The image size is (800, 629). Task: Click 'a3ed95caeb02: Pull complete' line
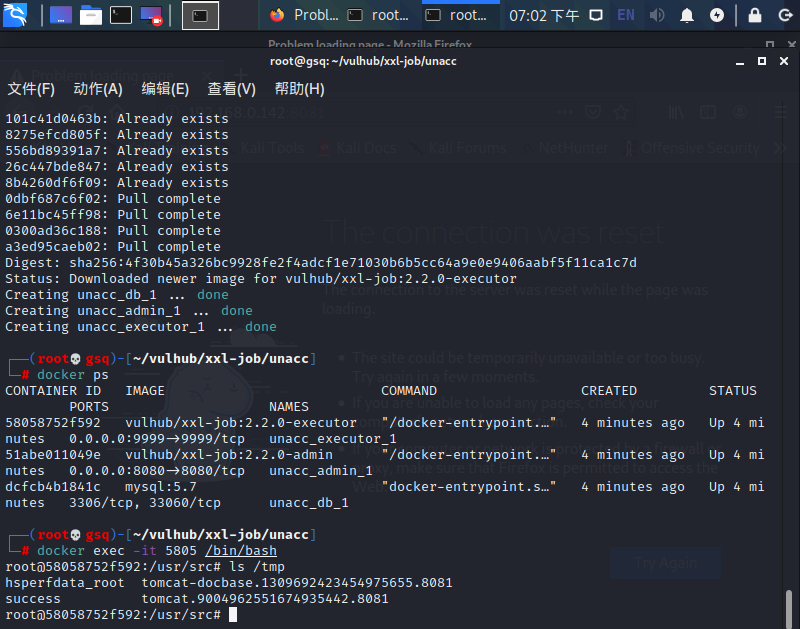tap(113, 247)
